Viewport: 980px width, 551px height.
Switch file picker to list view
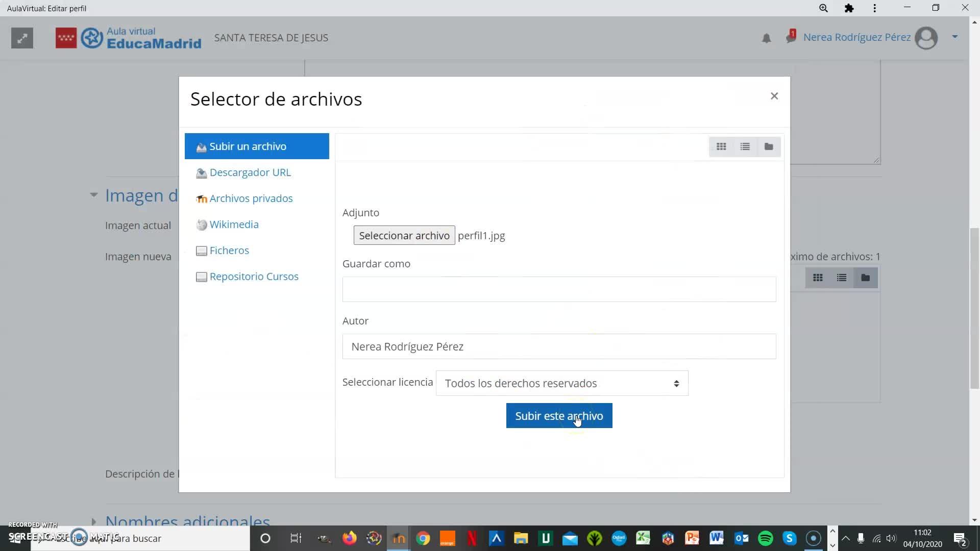pyautogui.click(x=745, y=147)
